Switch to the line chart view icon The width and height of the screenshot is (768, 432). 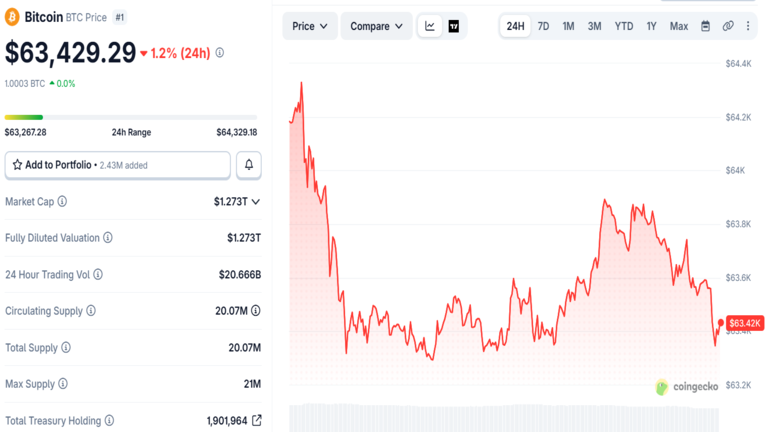[x=430, y=26]
